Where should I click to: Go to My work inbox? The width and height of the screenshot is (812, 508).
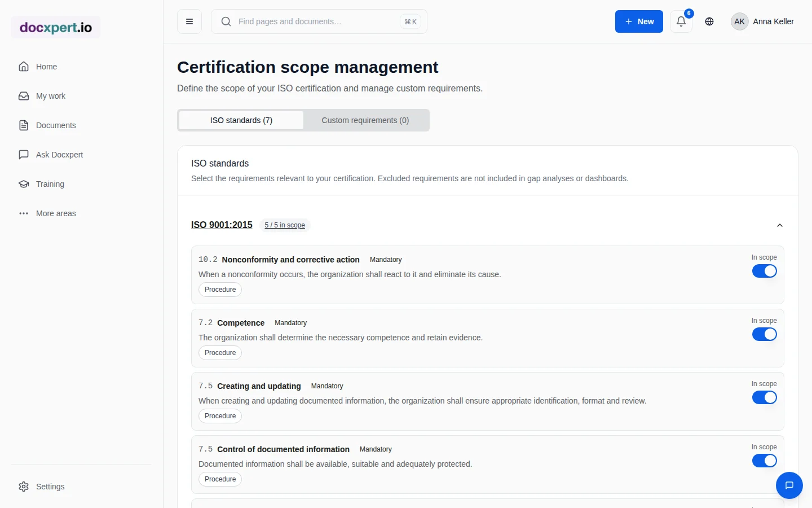81,96
